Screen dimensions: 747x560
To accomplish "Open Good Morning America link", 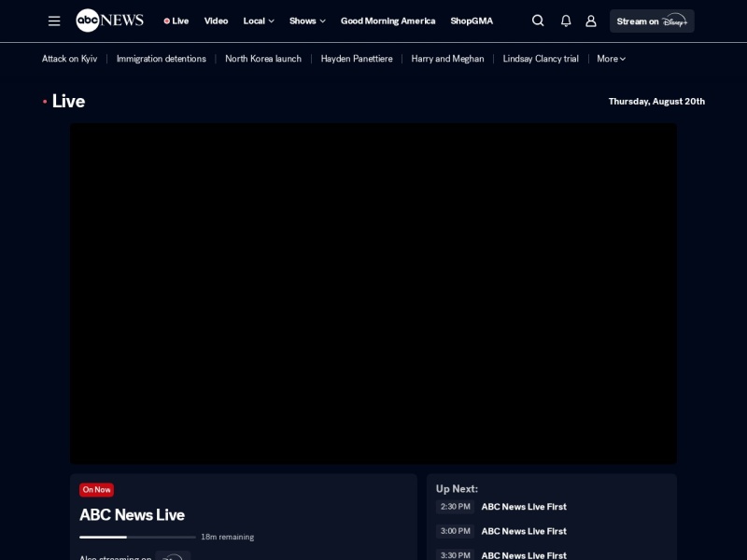I will [388, 21].
